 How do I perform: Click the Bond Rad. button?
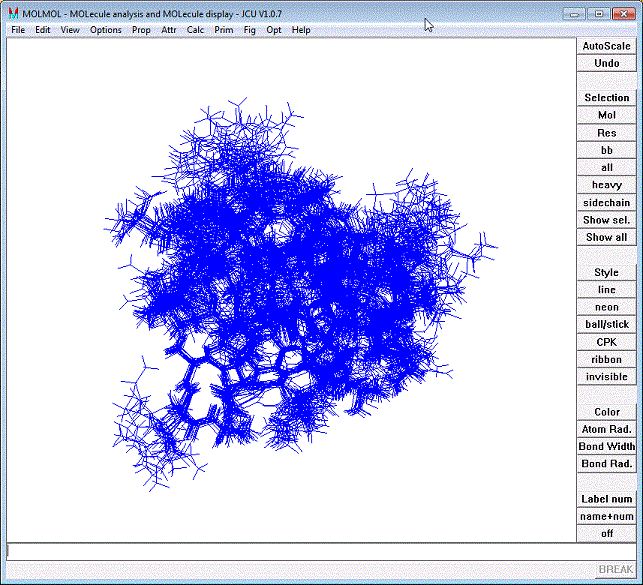coord(607,464)
